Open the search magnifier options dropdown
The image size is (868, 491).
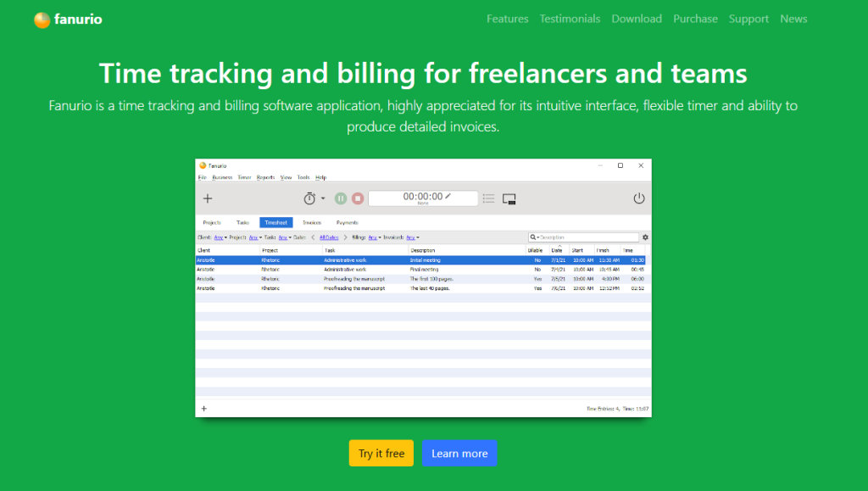point(534,237)
